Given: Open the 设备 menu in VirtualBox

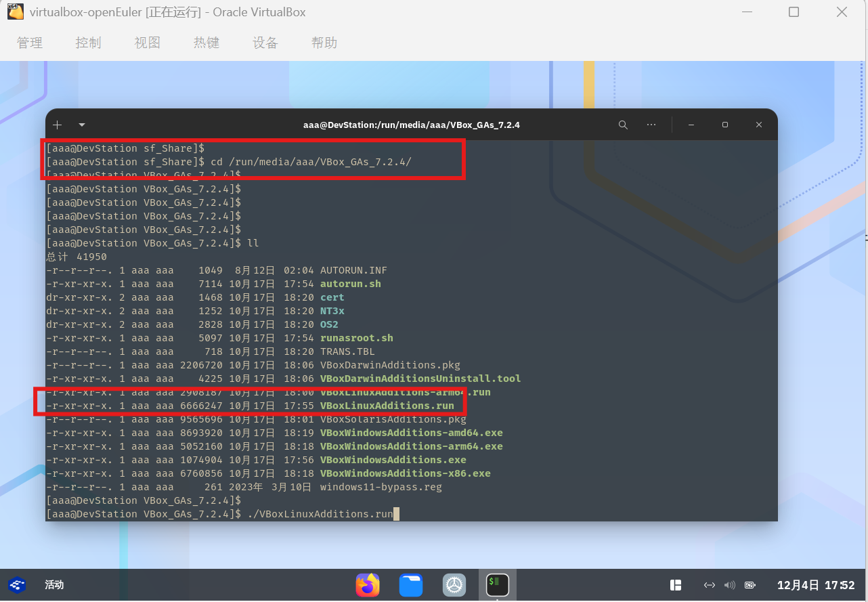Looking at the screenshot, I should [x=265, y=43].
